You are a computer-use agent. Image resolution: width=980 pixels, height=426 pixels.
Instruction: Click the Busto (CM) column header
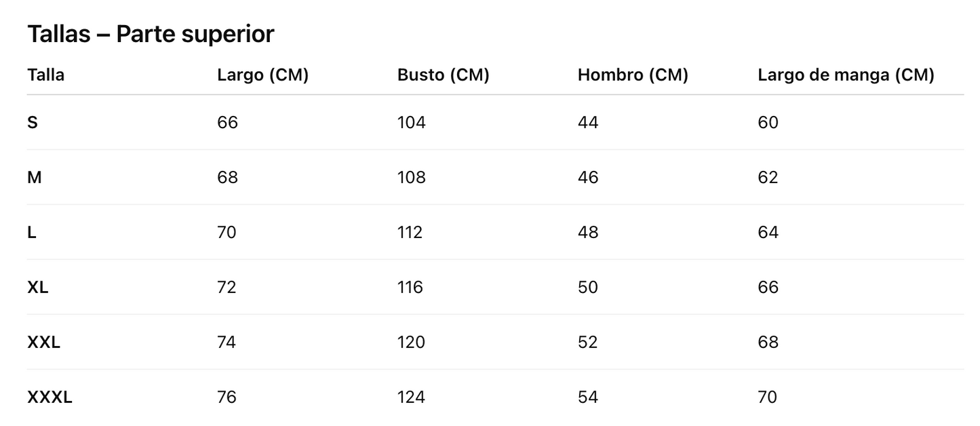pyautogui.click(x=443, y=75)
